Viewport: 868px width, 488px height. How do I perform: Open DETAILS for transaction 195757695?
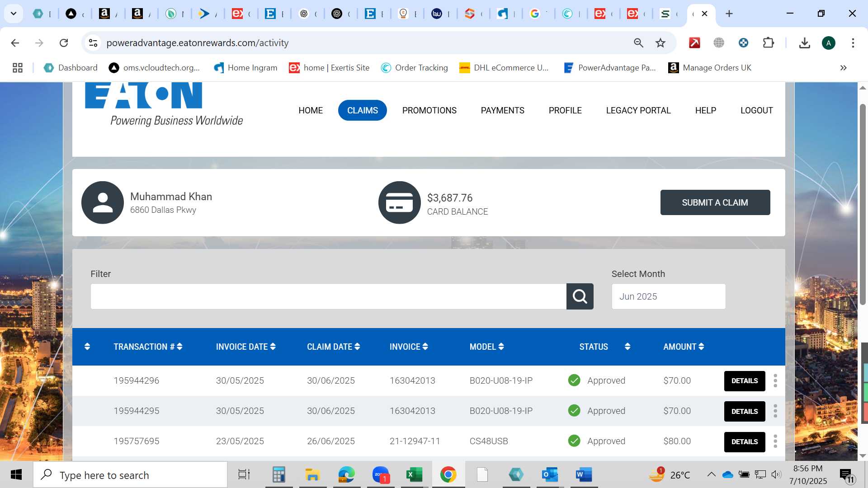tap(745, 442)
